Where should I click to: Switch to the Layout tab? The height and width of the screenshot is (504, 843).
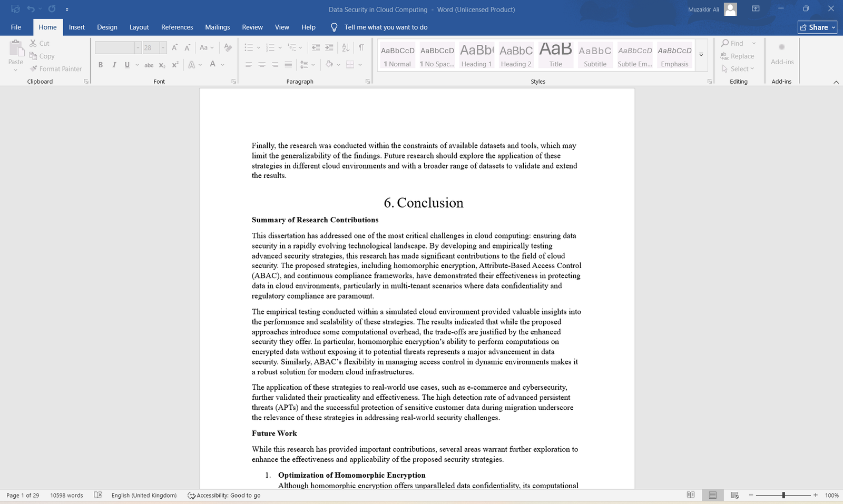coord(139,27)
